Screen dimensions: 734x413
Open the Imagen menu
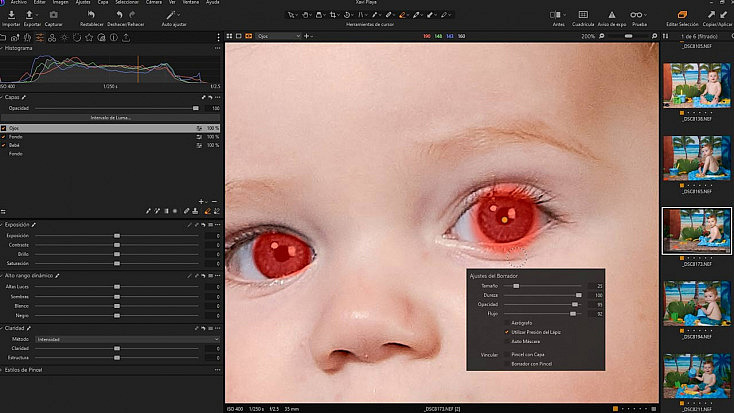point(60,2)
